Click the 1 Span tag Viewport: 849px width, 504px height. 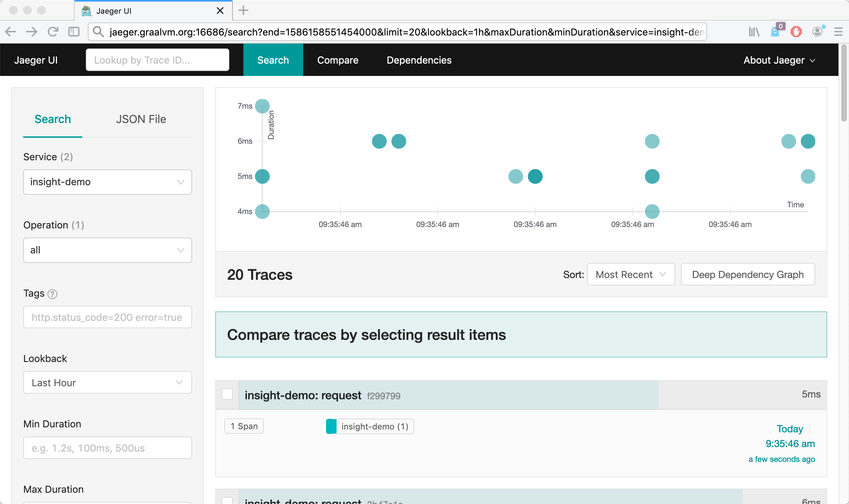point(244,426)
